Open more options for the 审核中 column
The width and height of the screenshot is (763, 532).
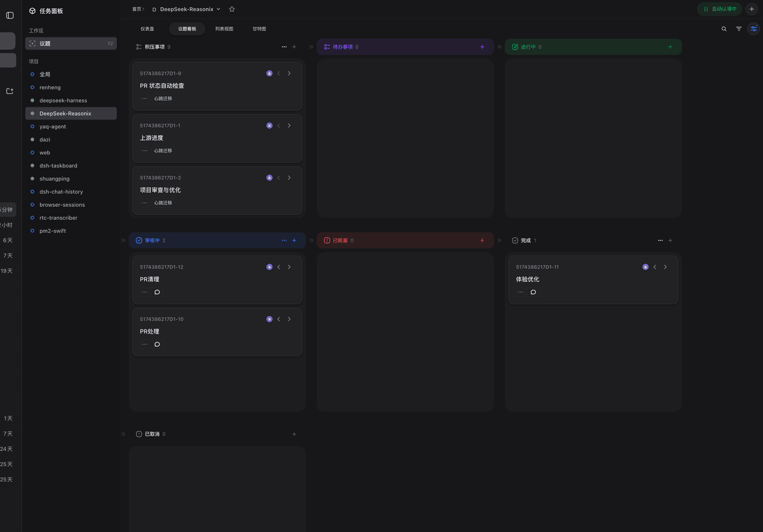pos(284,241)
